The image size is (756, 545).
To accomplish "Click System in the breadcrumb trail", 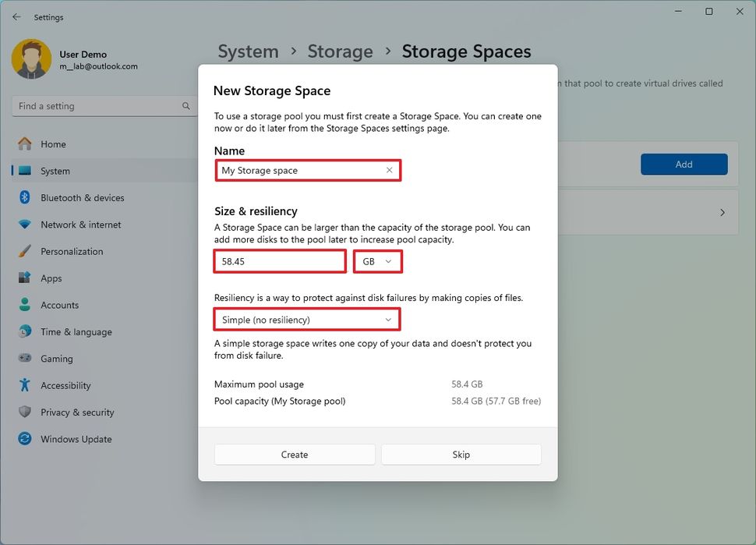I will [248, 51].
